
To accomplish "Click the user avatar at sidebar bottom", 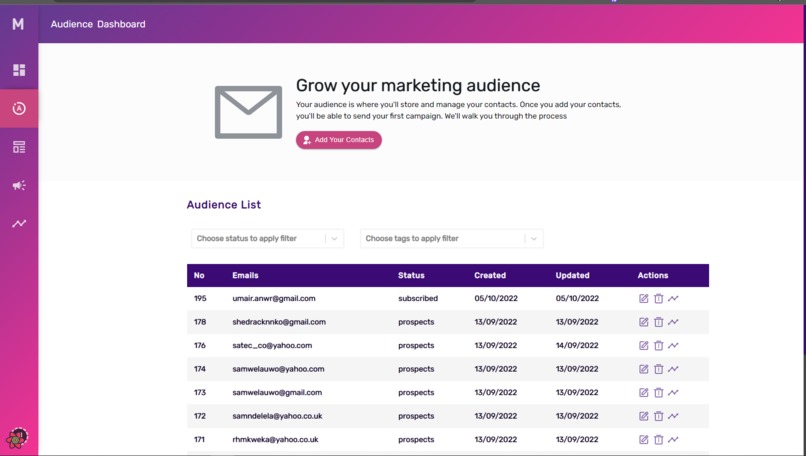I will 17,438.
